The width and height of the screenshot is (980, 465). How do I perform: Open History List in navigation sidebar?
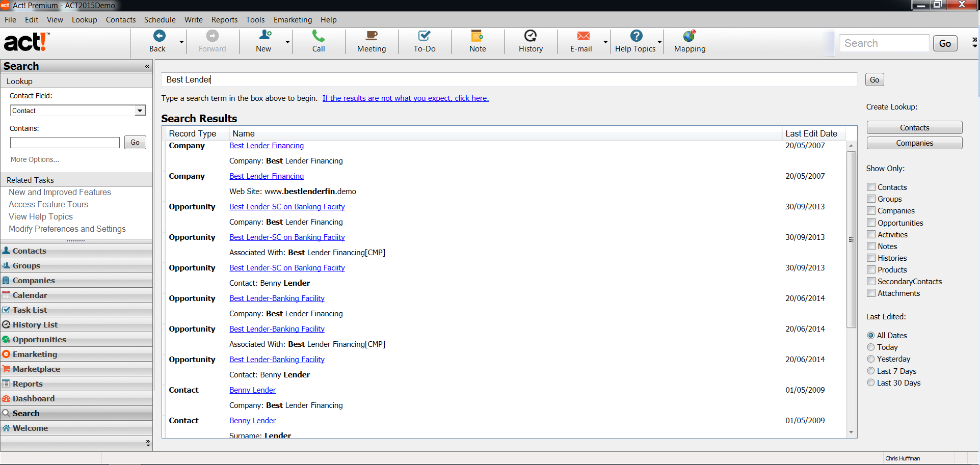(x=76, y=324)
